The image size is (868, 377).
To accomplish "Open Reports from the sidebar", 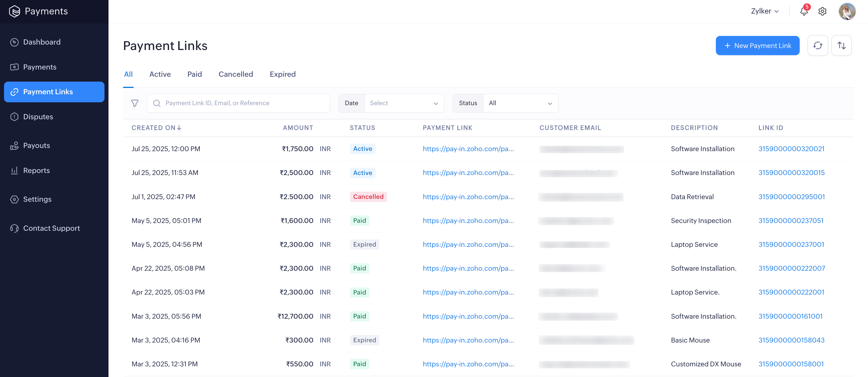I will [x=36, y=171].
